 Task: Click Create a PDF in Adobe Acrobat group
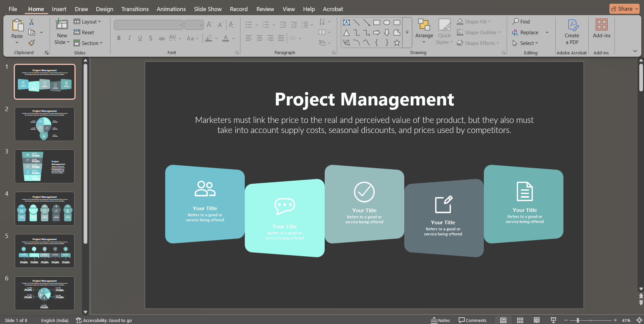pos(571,32)
